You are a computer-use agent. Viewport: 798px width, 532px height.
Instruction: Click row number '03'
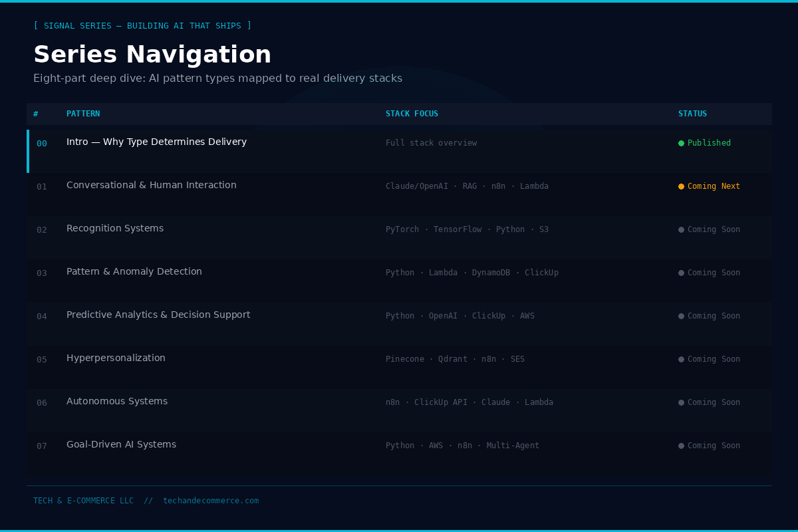[x=42, y=273]
